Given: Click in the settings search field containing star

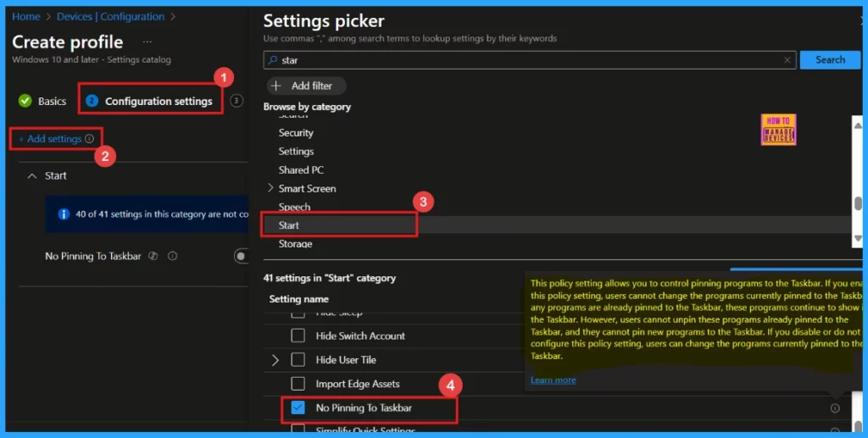Looking at the screenshot, I should pyautogui.click(x=530, y=59).
